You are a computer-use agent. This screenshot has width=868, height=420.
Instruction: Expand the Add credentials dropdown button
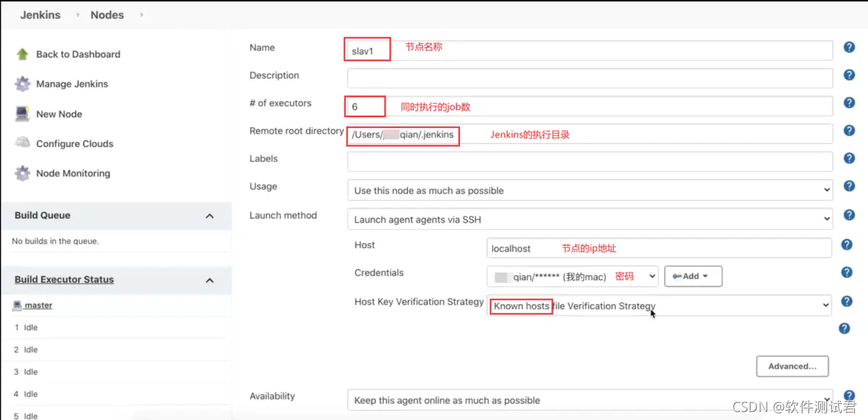click(x=693, y=276)
